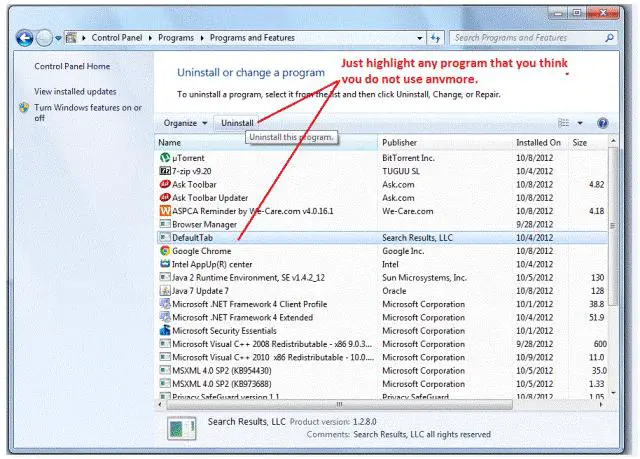This screenshot has height=459, width=640.
Task: Go to the Programs breadcrumb
Action: (x=176, y=38)
